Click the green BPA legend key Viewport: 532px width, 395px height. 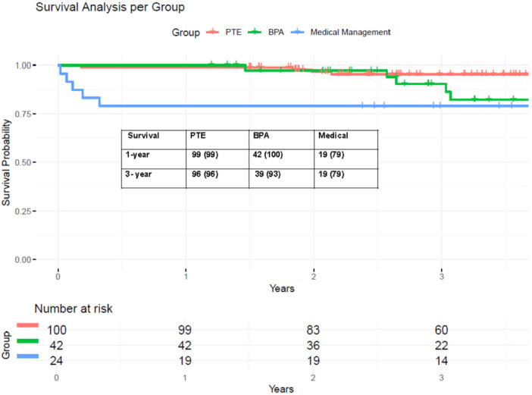point(268,32)
